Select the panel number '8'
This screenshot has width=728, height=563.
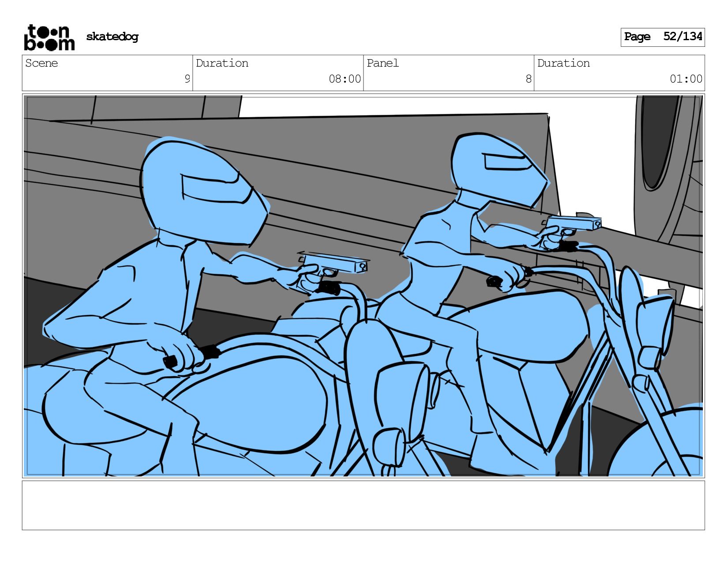529,79
